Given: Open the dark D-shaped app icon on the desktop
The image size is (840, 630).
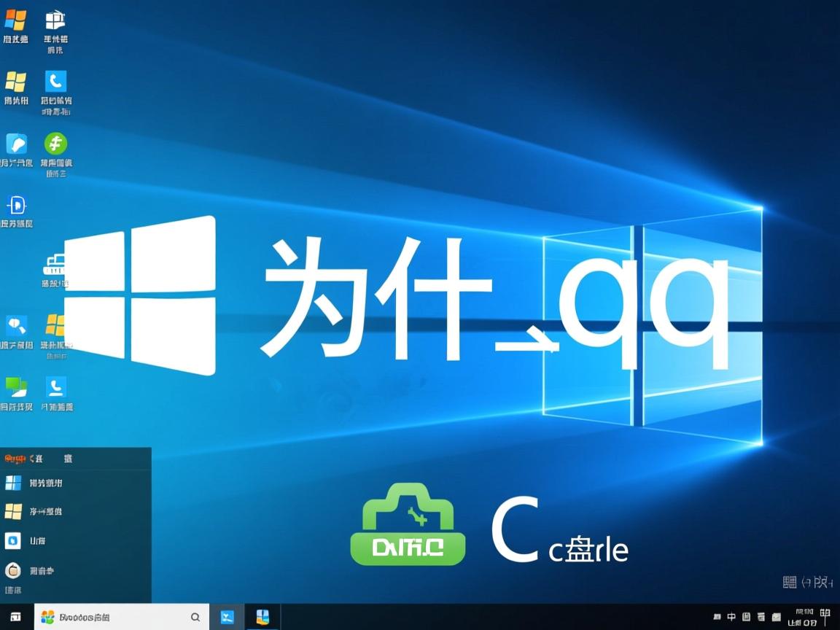Looking at the screenshot, I should pyautogui.click(x=16, y=204).
